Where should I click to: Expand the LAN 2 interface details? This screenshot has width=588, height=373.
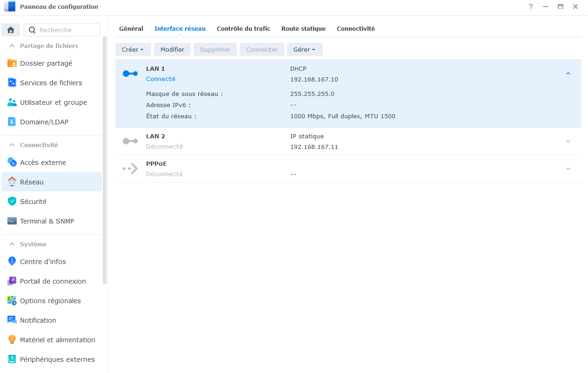click(x=568, y=141)
